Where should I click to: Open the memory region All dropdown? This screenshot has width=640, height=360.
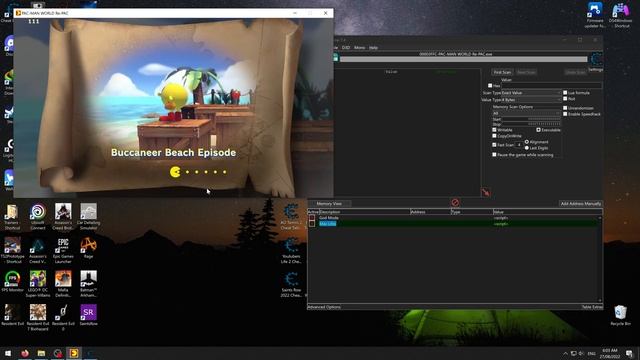coord(527,113)
